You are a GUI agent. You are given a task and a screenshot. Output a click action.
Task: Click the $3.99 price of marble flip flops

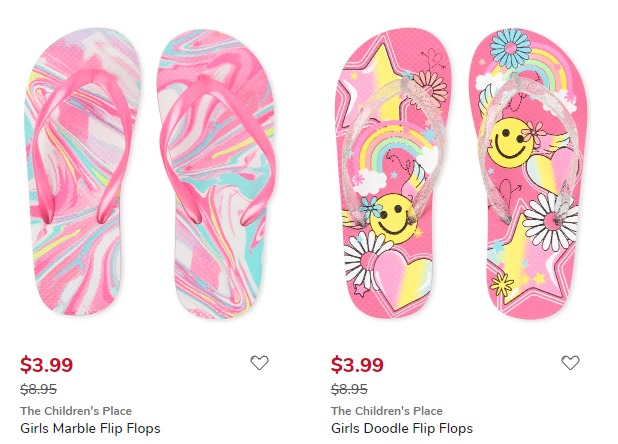point(47,364)
